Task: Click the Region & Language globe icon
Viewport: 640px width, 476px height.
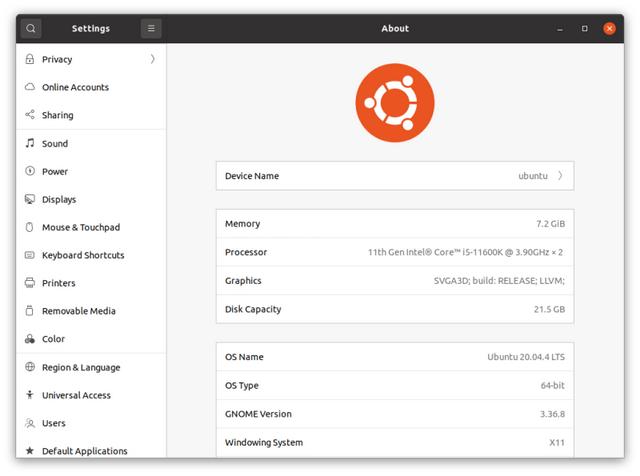Action: click(x=30, y=367)
